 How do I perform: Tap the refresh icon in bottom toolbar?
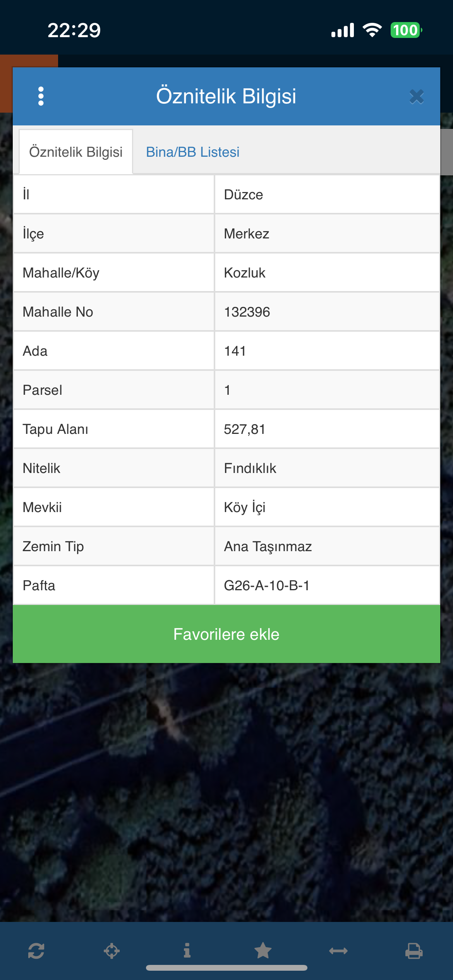(36, 951)
